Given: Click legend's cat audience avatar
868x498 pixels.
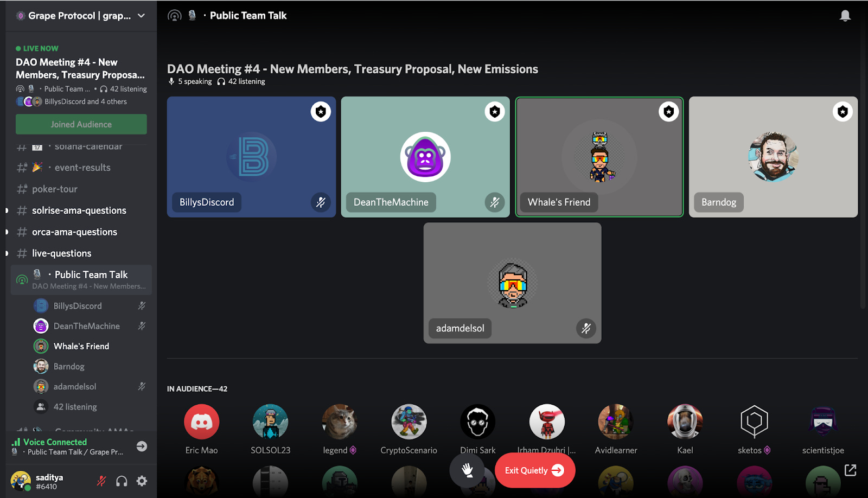Looking at the screenshot, I should tap(340, 422).
